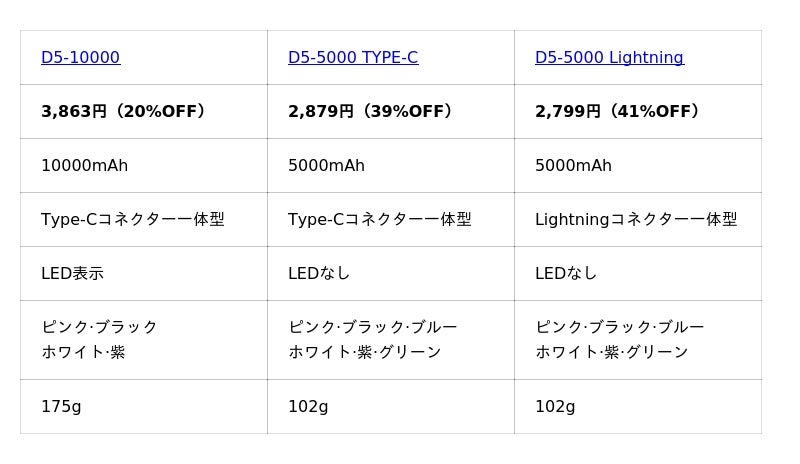Click Type-Cコネクター一体型 in the D5-10000 column
This screenshot has height=464, width=800.
tap(132, 220)
